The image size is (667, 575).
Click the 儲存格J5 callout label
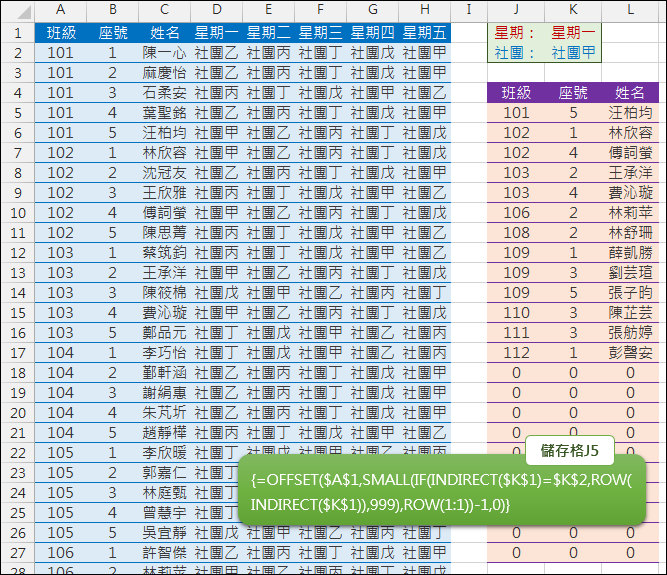pos(570,450)
